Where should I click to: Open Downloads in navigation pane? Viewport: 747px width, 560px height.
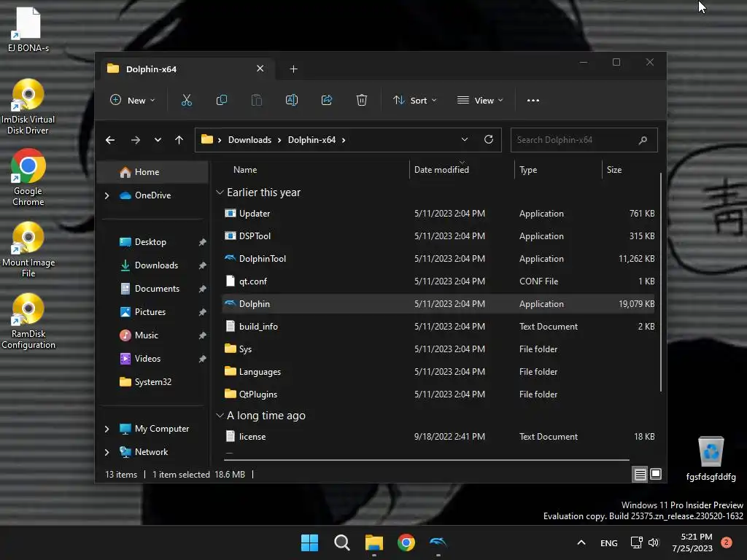click(x=152, y=265)
